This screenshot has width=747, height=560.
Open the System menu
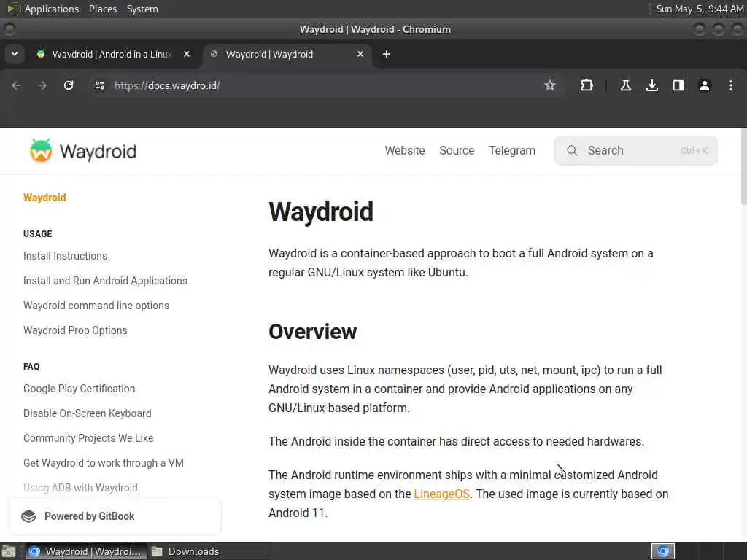click(142, 9)
